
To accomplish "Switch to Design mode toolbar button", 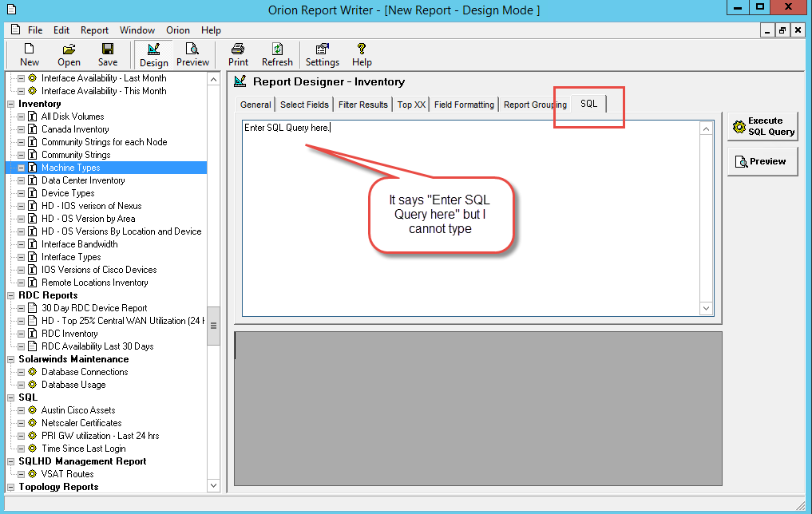I will (154, 55).
